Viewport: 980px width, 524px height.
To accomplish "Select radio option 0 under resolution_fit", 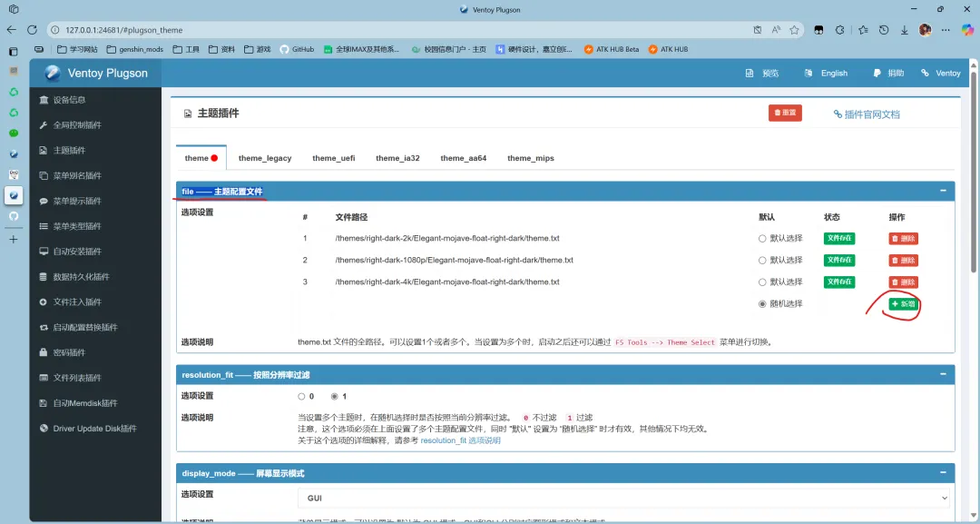I will pos(299,396).
